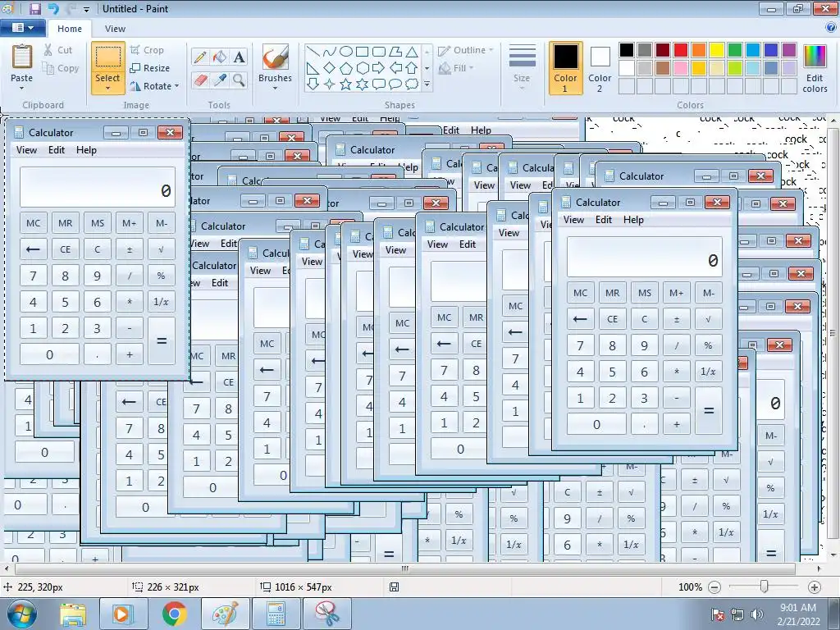Pick the black color swatch
840x630 pixels.
[x=627, y=50]
